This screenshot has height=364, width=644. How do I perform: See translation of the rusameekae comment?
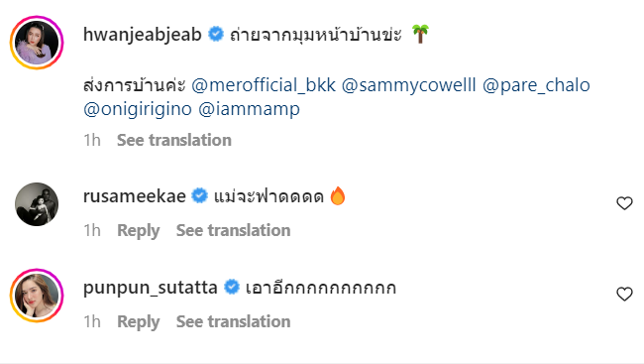233,230
